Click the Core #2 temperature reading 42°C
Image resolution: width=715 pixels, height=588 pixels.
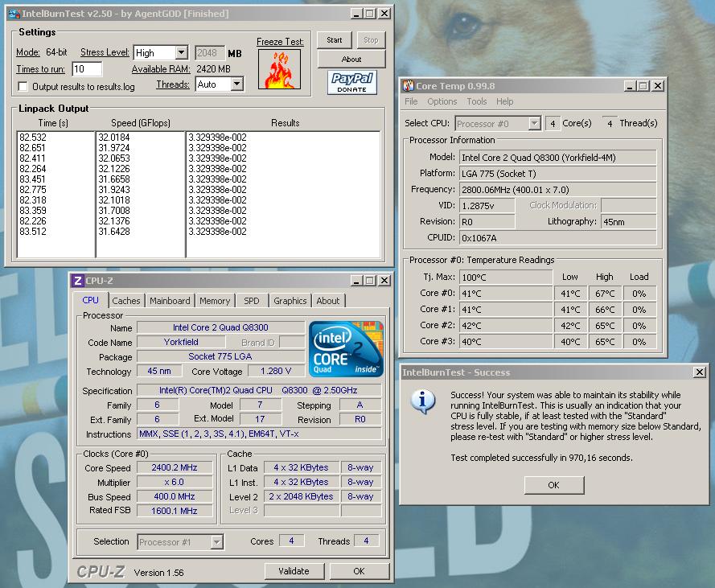pyautogui.click(x=506, y=325)
